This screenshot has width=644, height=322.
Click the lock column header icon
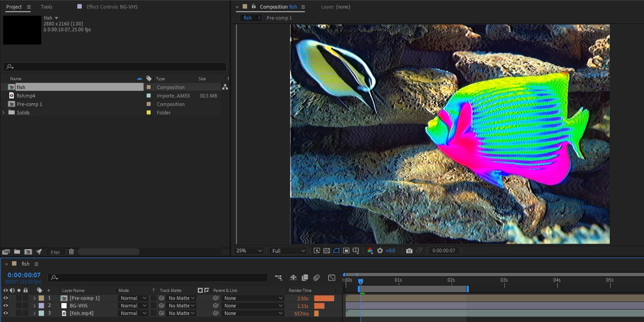coord(25,290)
